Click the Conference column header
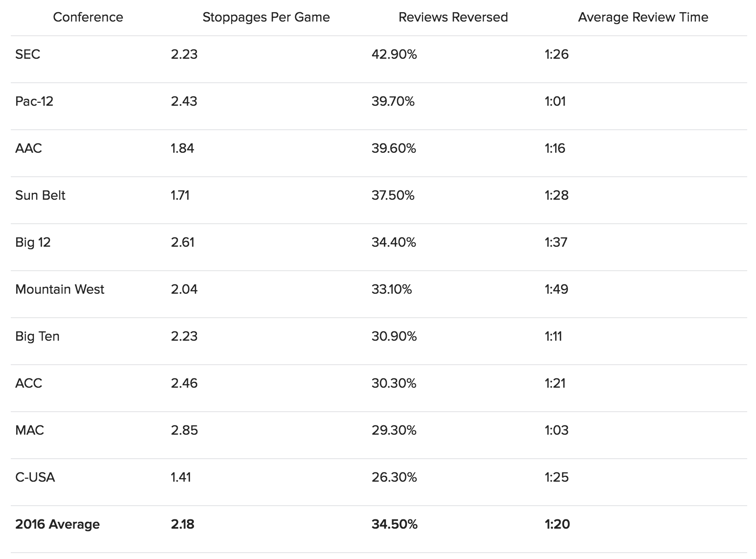756x559 pixels. coord(88,17)
